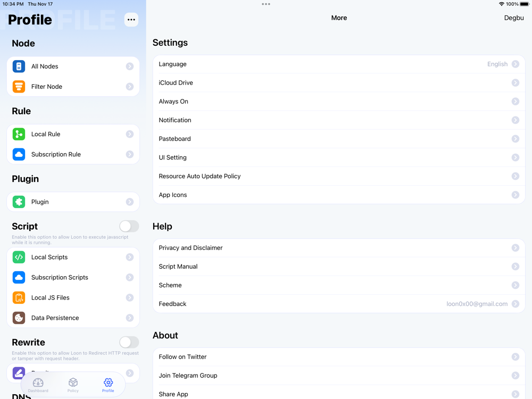This screenshot has height=399, width=532.
Task: Tap the All Nodes chevron arrow
Action: [x=130, y=66]
